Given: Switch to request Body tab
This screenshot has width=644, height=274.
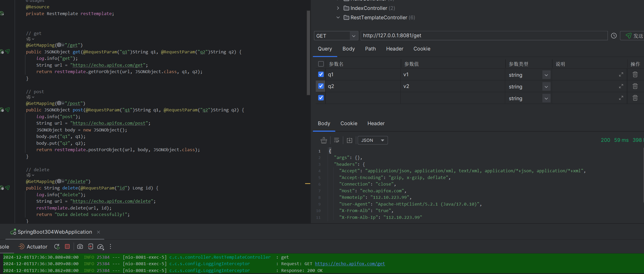Looking at the screenshot, I should [349, 49].
